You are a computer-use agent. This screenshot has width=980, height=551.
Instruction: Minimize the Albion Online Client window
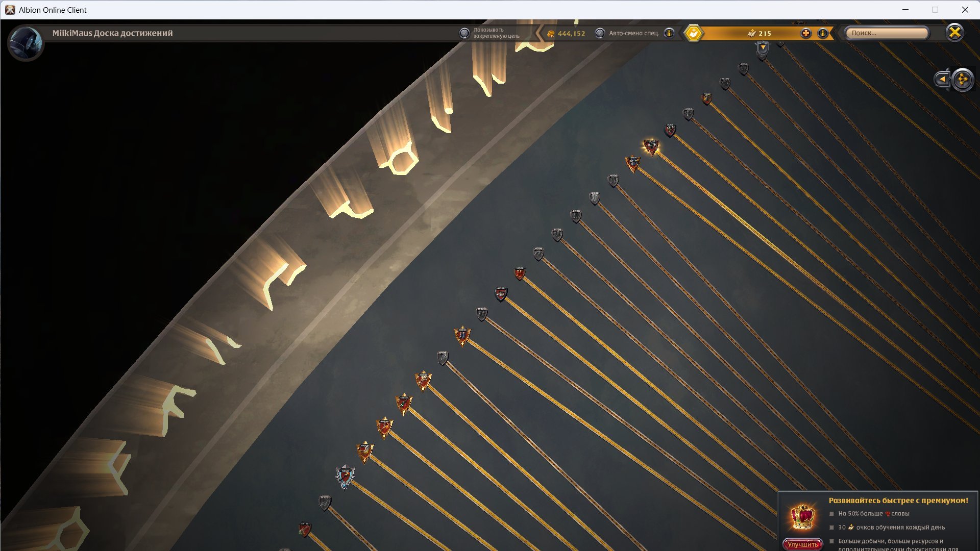click(x=905, y=10)
